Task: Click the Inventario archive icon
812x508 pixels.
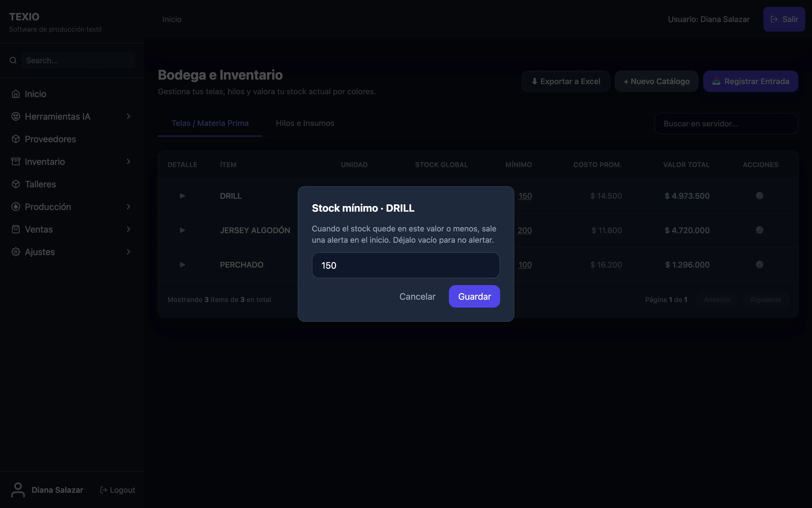Action: (x=16, y=162)
